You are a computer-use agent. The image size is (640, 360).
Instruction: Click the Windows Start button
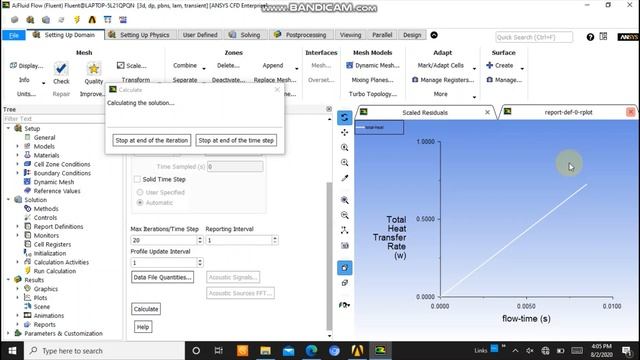pos(12,351)
